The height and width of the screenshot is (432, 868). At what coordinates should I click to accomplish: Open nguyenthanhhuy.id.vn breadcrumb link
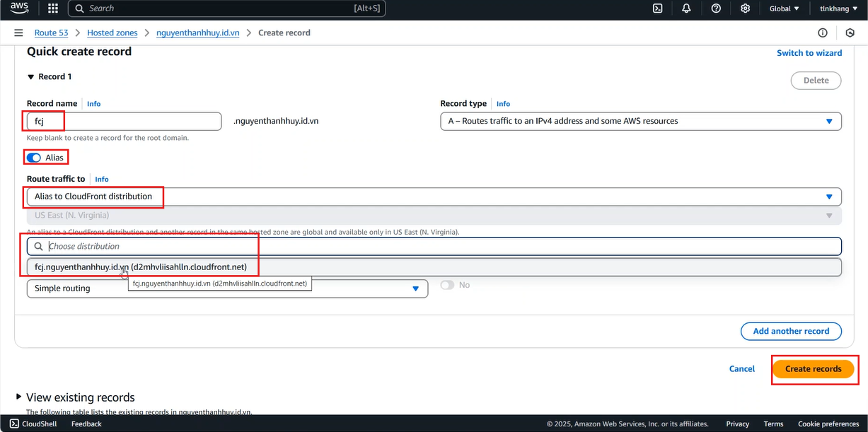[198, 33]
